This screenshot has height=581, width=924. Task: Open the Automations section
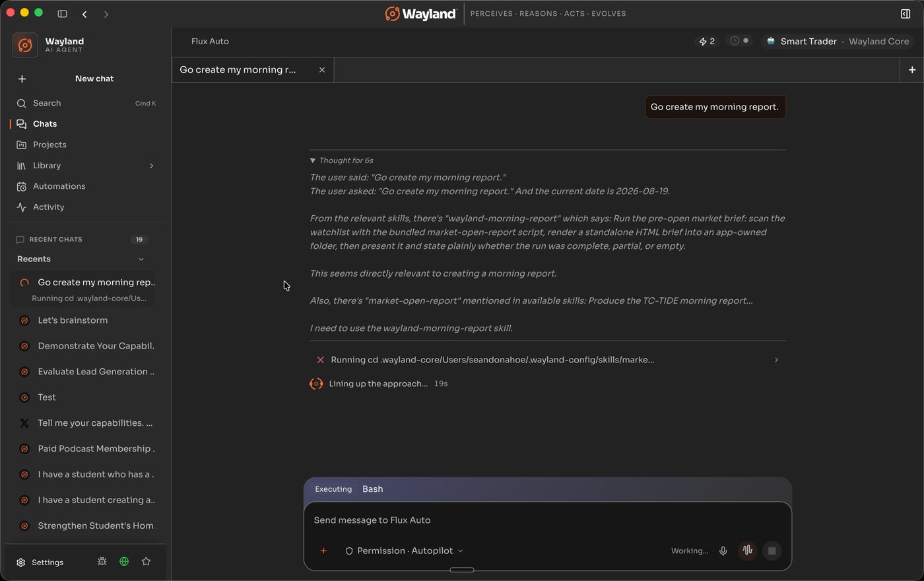(x=86, y=186)
